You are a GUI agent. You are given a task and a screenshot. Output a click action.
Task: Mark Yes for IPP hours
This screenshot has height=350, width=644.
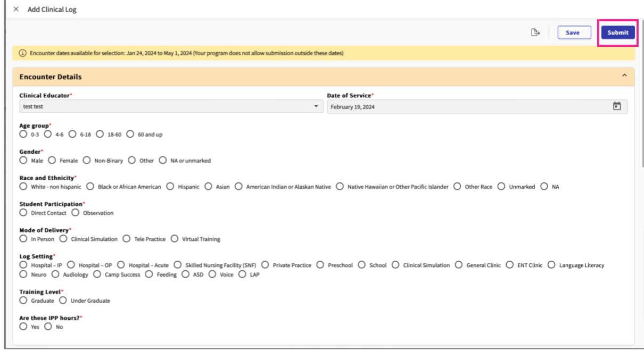[x=23, y=327]
